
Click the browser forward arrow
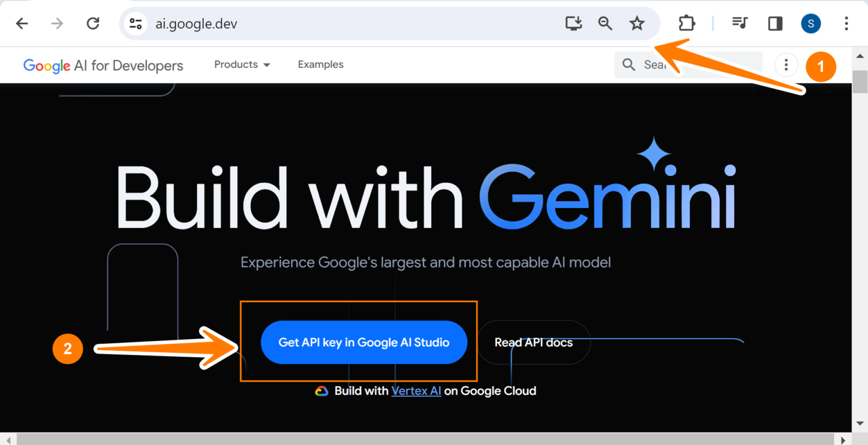pos(57,24)
